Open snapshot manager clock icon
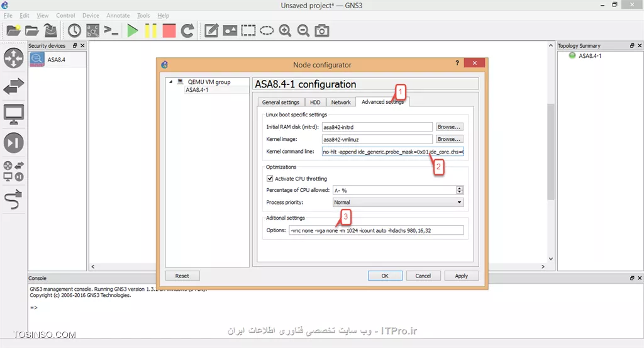 [x=74, y=30]
